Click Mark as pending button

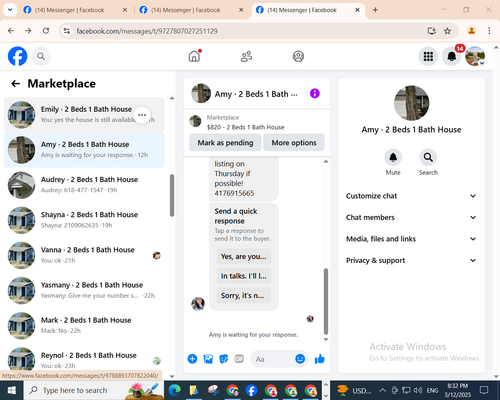225,143
